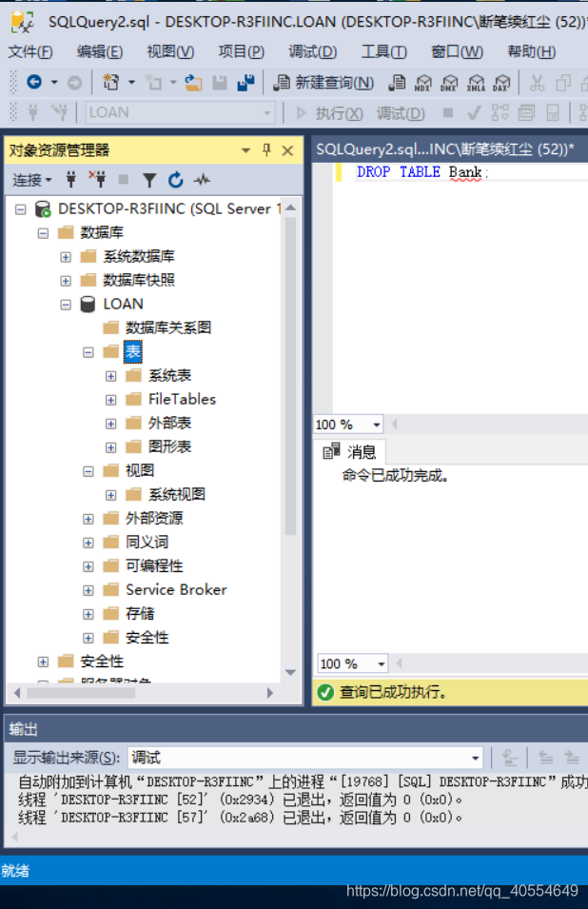Open the File (文件) menu

pyautogui.click(x=30, y=51)
